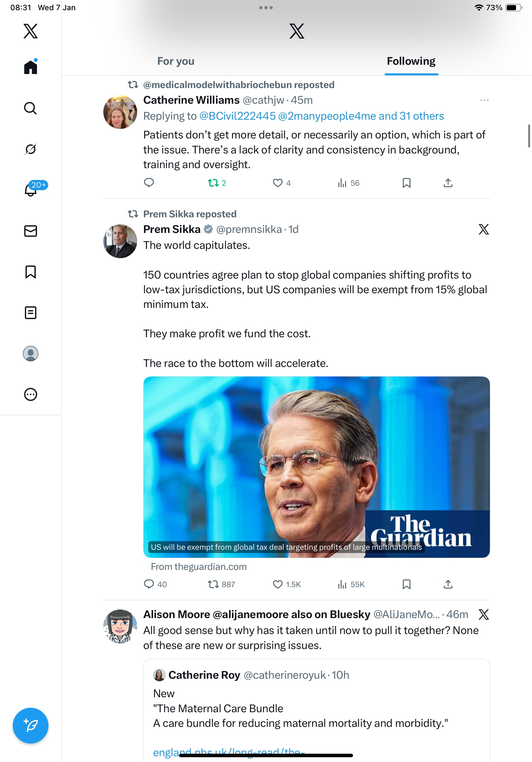Tap the blue compose post button

tap(30, 726)
